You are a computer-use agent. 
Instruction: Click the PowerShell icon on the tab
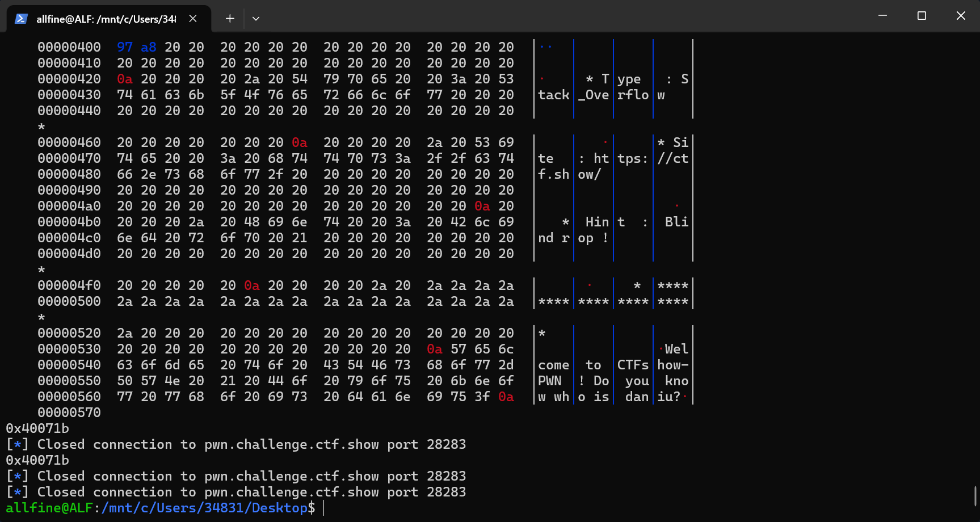[x=22, y=19]
